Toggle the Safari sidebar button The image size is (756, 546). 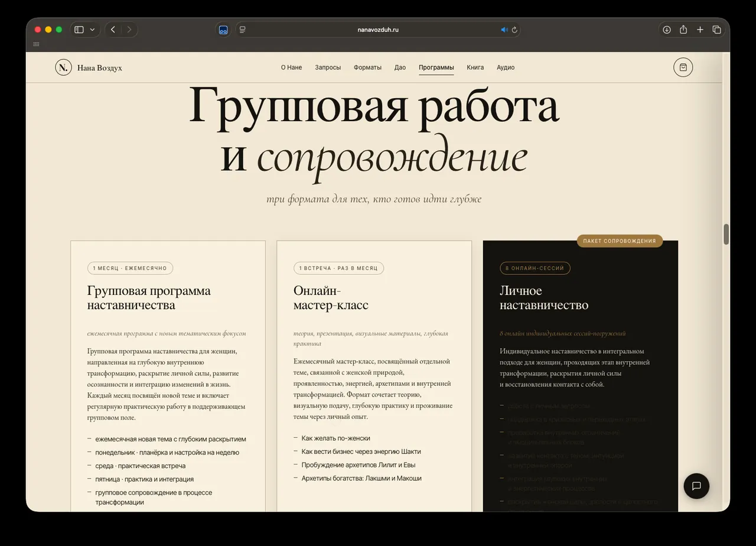coord(79,30)
